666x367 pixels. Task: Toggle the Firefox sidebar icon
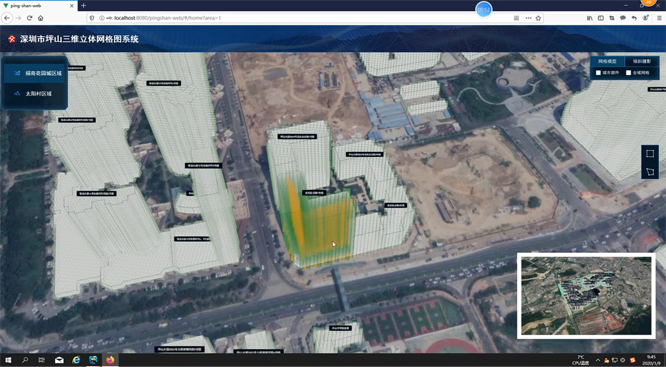(601, 18)
